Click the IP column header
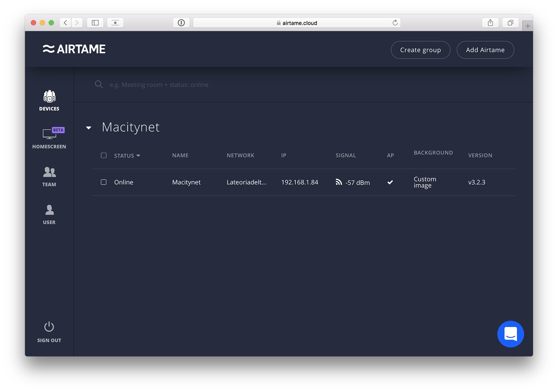Screen dimensions: 558x392 click(x=284, y=155)
